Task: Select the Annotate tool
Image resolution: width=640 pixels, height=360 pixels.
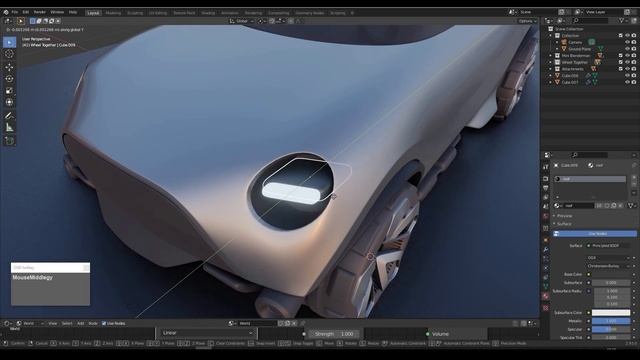Action: [9, 116]
